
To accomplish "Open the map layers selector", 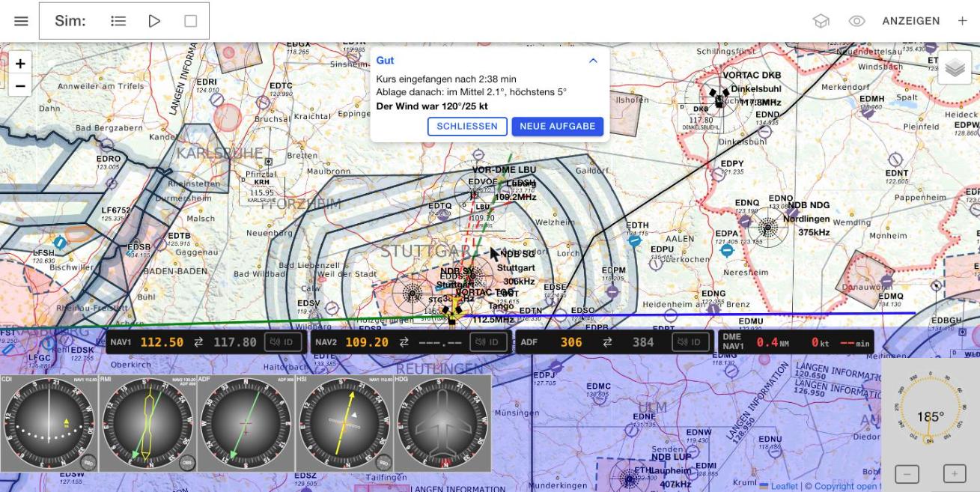I will pos(955,67).
